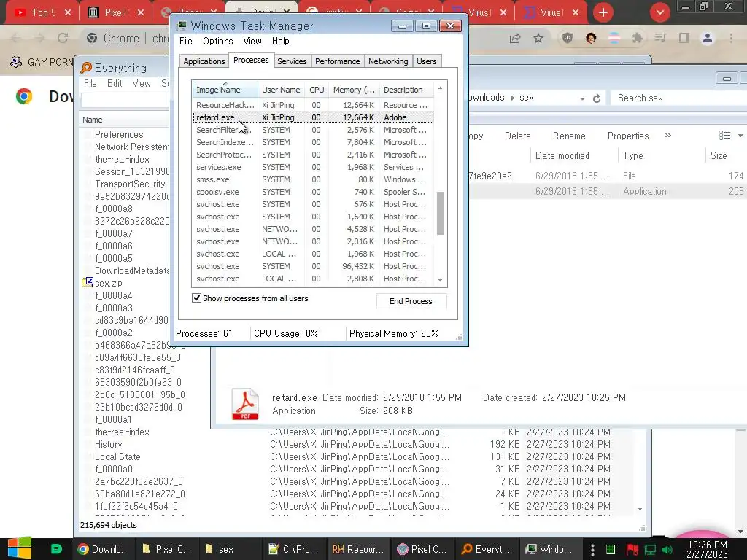Switch to the 'Top 5' YouTube tab
This screenshot has width=747, height=560.
42,13
